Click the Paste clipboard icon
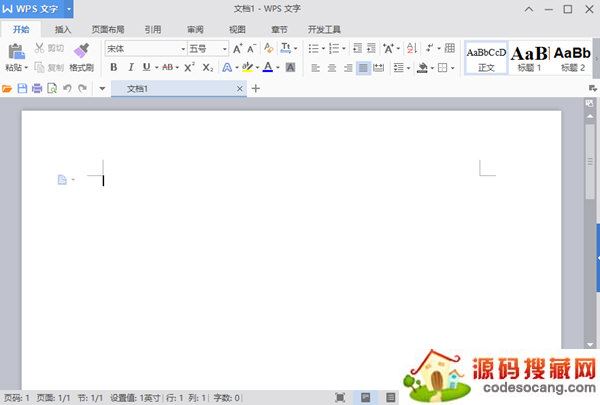Image resolution: width=600 pixels, height=405 pixels. point(16,52)
